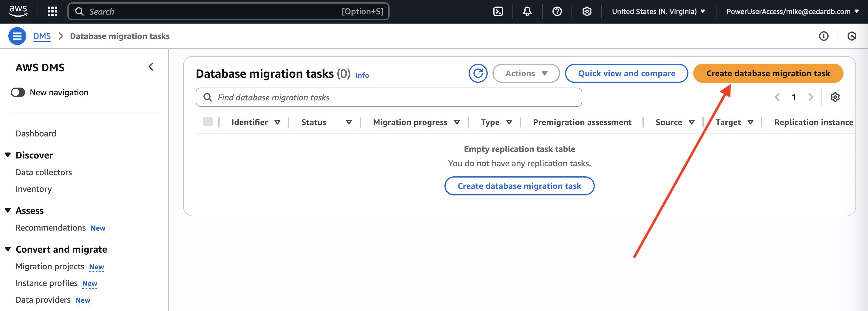Open the help question mark menu

coord(557,11)
